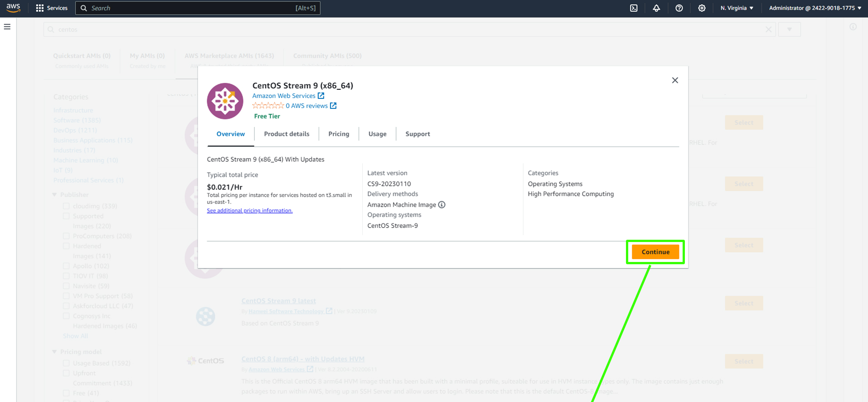Check the ProComputers (208) filter
868x402 pixels.
point(66,236)
